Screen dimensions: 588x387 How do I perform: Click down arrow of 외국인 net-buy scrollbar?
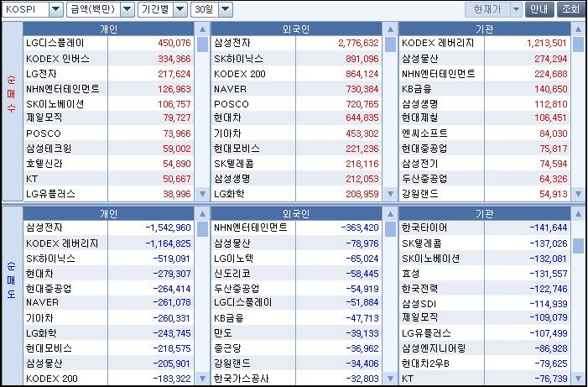(x=390, y=194)
